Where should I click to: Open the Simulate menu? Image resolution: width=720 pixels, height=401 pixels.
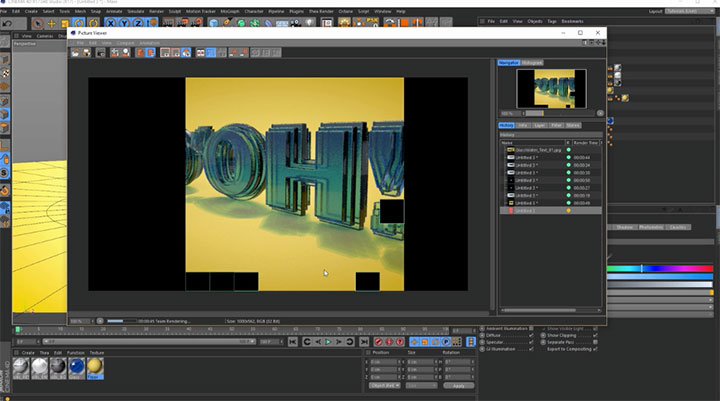tap(135, 11)
